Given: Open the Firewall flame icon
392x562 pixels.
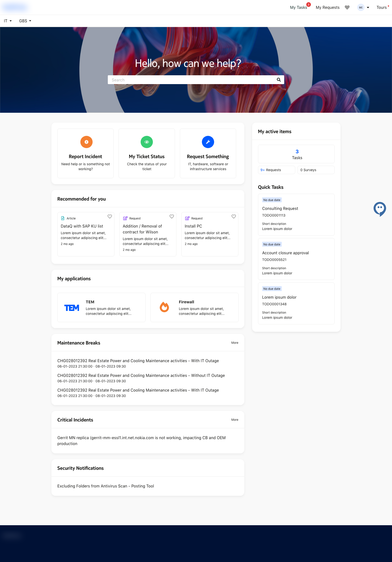Looking at the screenshot, I should tap(164, 307).
